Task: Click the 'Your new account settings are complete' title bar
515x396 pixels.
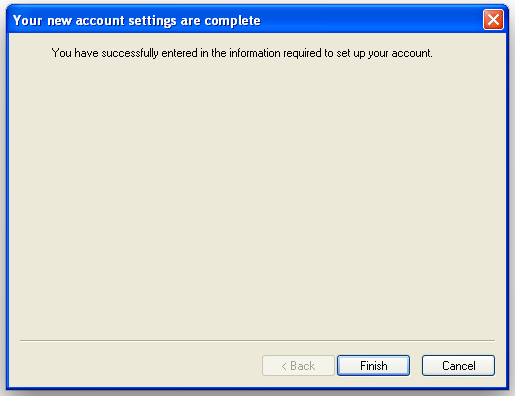Action: click(x=247, y=20)
